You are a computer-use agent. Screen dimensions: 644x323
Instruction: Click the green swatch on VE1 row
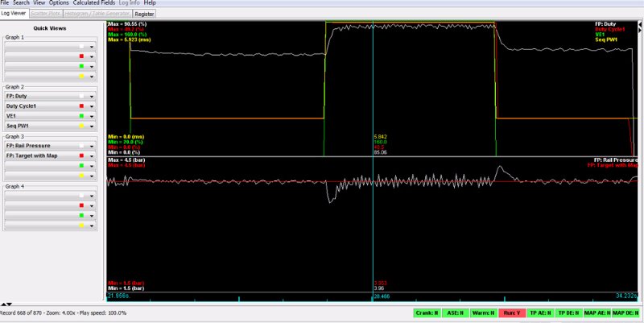coord(81,116)
